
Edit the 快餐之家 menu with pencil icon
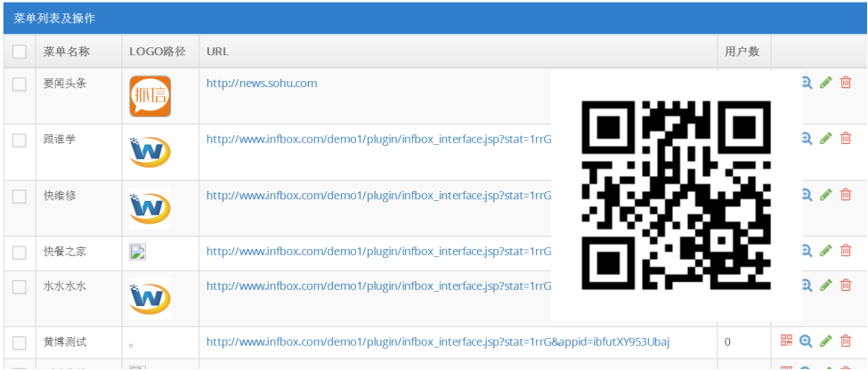coord(826,251)
